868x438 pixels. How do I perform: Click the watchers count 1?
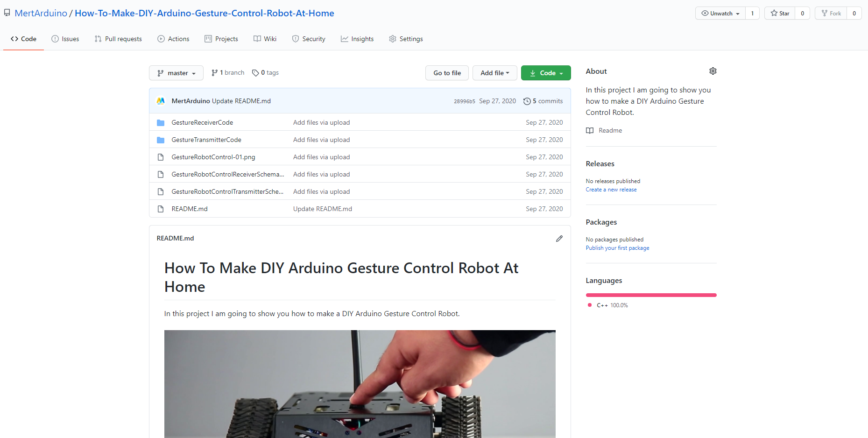click(752, 14)
